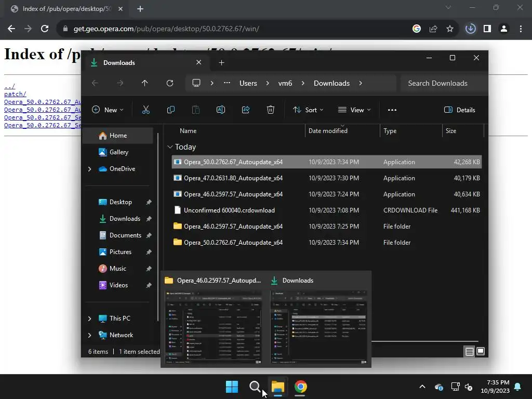This screenshot has height=399, width=532.
Task: Click the Rename icon in Explorer toolbar
Action: tap(220, 110)
